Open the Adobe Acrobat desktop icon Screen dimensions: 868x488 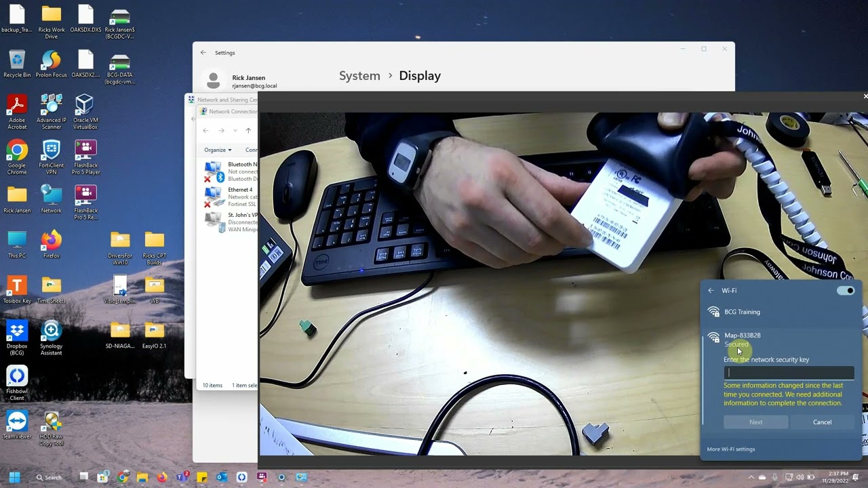click(17, 113)
